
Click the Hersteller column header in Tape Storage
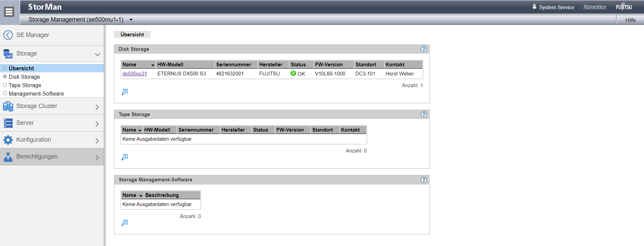tap(236, 130)
